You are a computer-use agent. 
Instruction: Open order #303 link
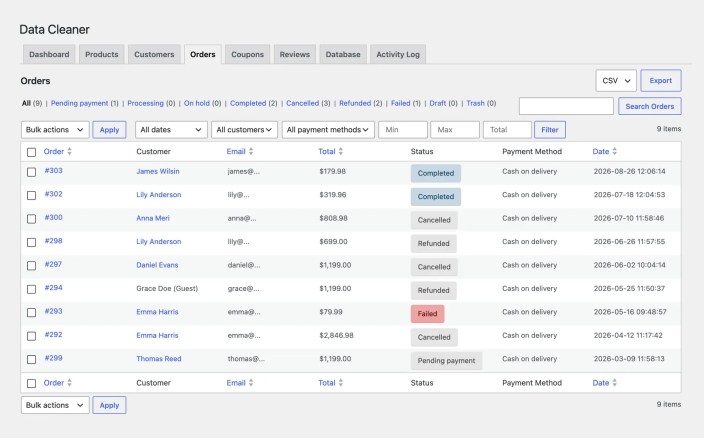[53, 171]
